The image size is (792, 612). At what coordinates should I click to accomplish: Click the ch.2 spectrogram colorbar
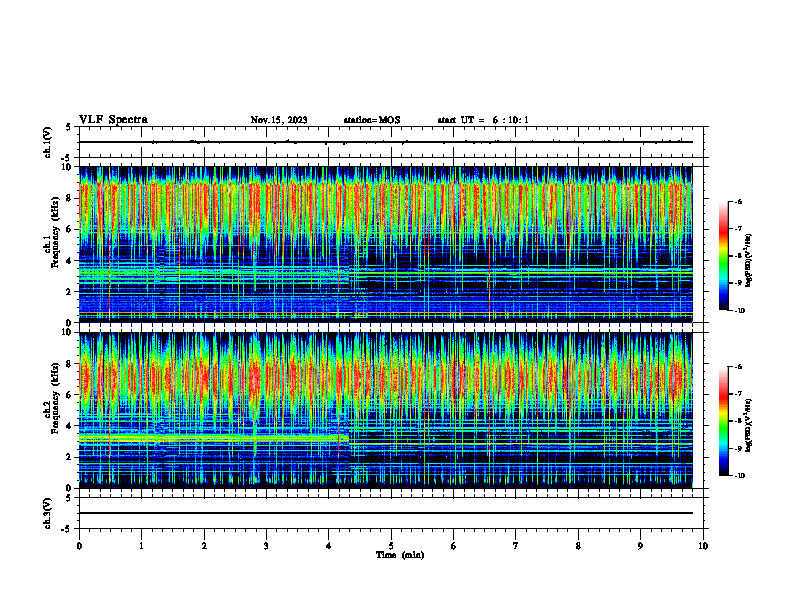pyautogui.click(x=724, y=421)
